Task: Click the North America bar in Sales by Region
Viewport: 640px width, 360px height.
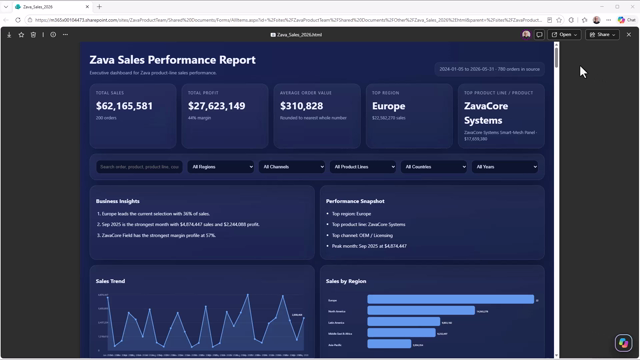Action: point(421,311)
